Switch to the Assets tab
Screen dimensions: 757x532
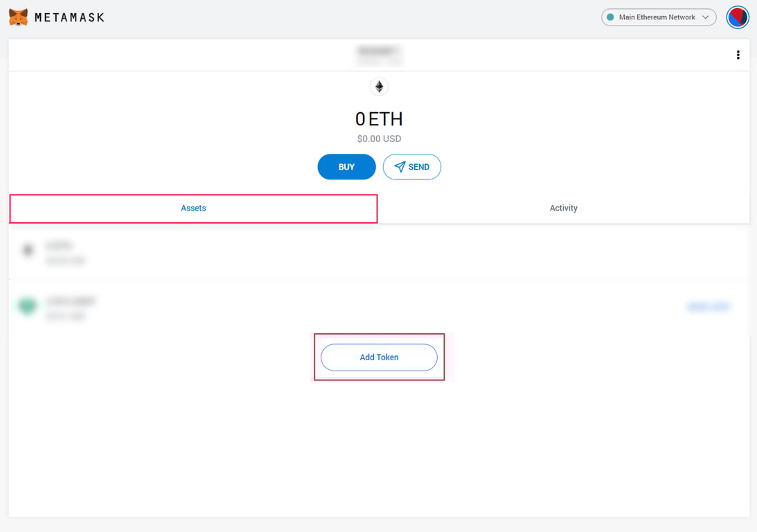193,209
